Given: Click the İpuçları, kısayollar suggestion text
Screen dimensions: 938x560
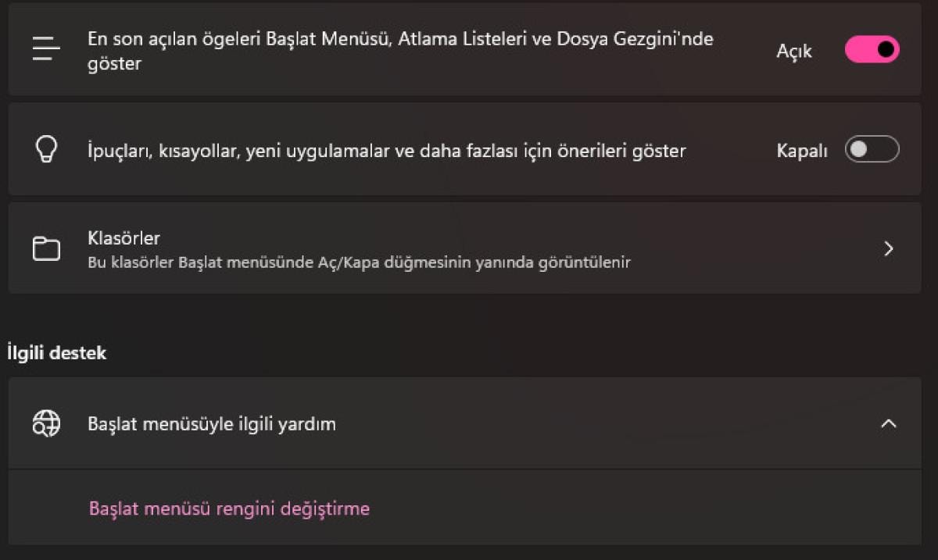Looking at the screenshot, I should 386,151.
